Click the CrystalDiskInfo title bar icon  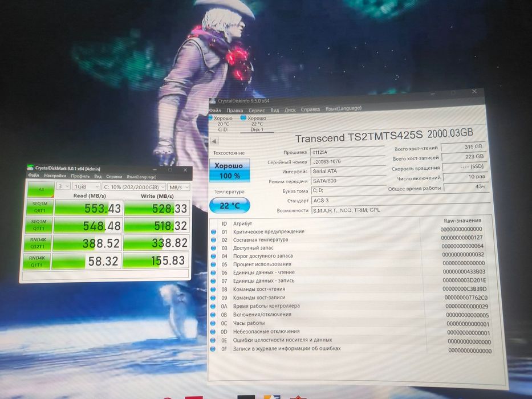point(212,101)
